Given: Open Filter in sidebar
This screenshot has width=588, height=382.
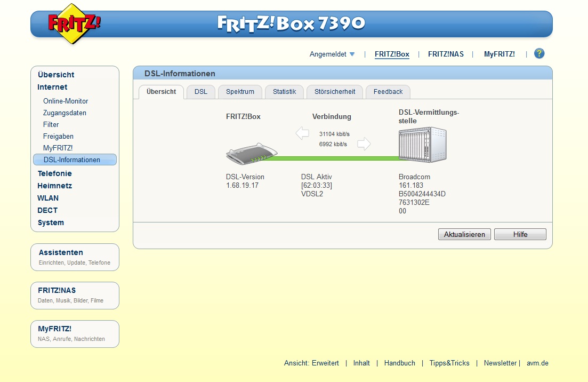Looking at the screenshot, I should click(51, 125).
